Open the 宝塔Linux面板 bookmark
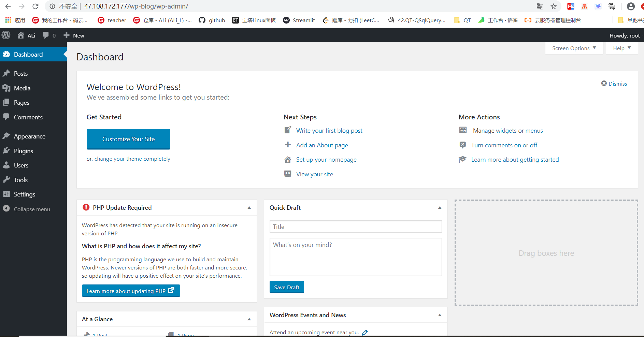This screenshot has height=337, width=644. tap(254, 20)
